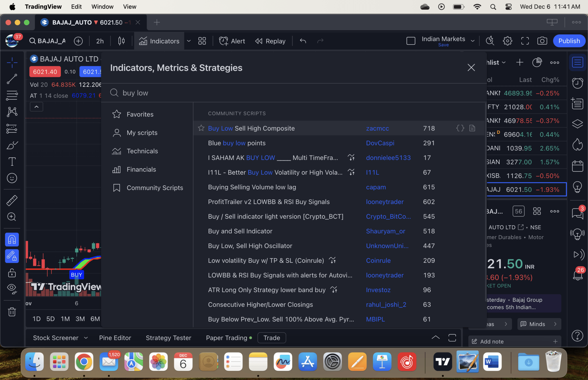
Task: Select the ruler measure tool
Action: 12,200
